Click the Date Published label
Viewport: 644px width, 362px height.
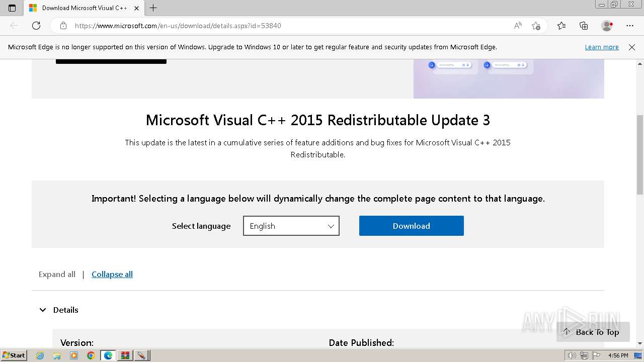(x=361, y=343)
